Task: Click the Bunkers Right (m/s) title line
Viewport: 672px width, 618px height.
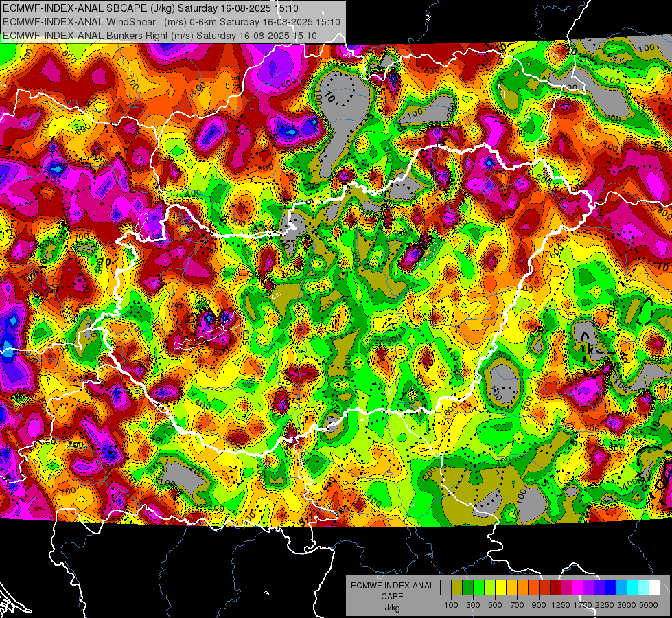Action: click(160, 36)
